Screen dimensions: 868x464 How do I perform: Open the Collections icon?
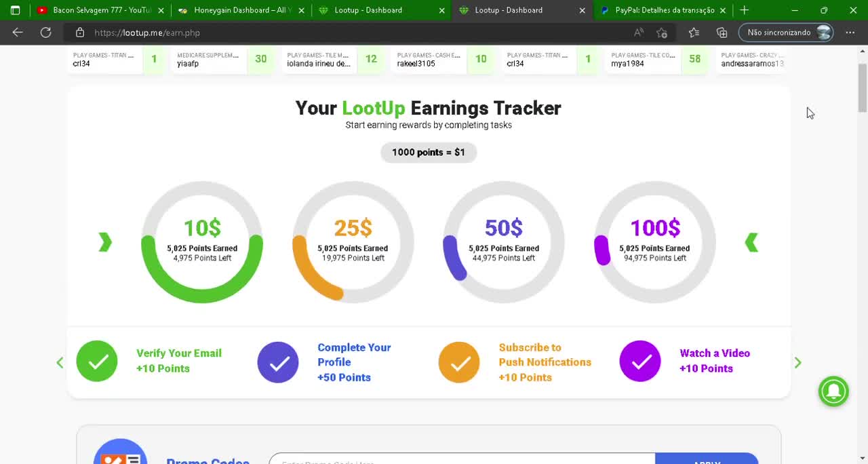point(722,33)
